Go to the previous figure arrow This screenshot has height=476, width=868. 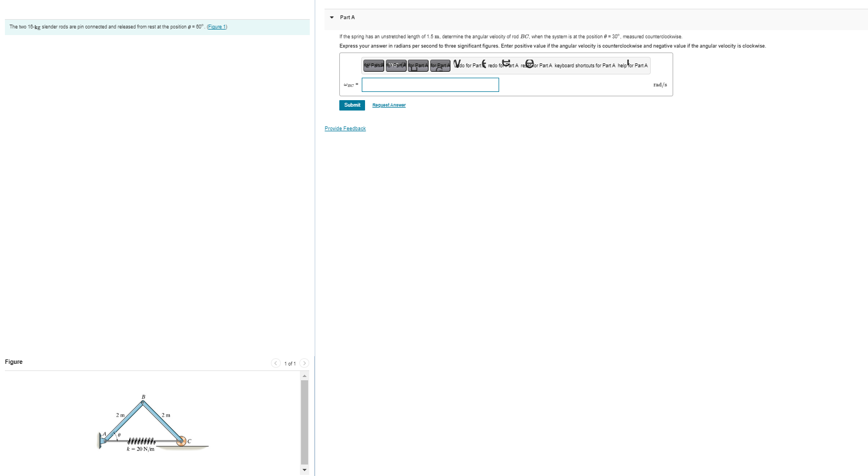(276, 363)
